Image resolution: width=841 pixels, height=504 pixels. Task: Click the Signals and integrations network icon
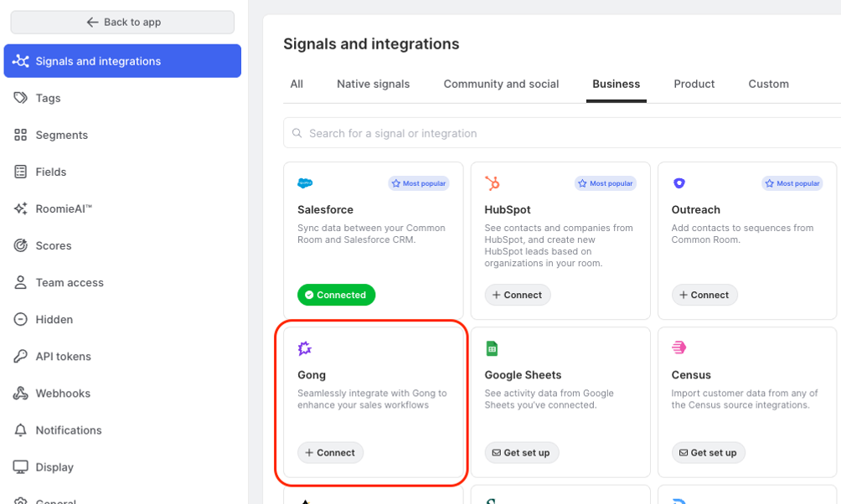pyautogui.click(x=20, y=61)
